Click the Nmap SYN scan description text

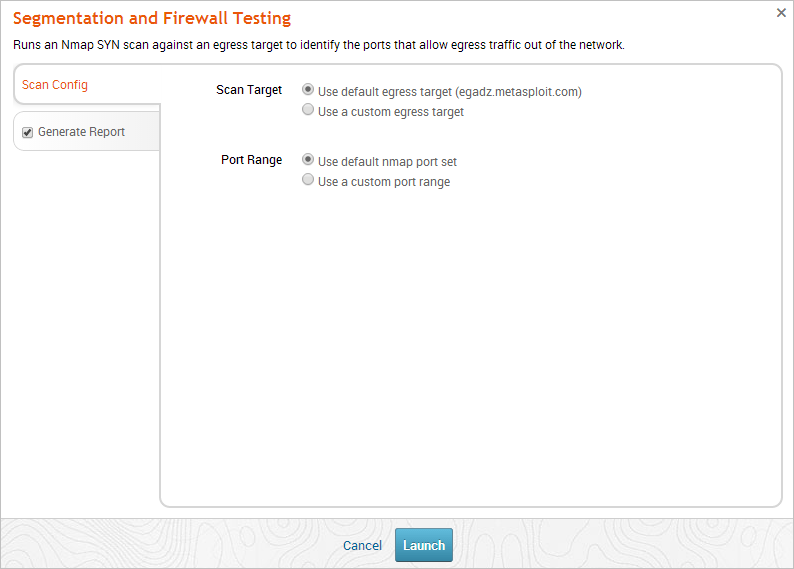pyautogui.click(x=318, y=45)
